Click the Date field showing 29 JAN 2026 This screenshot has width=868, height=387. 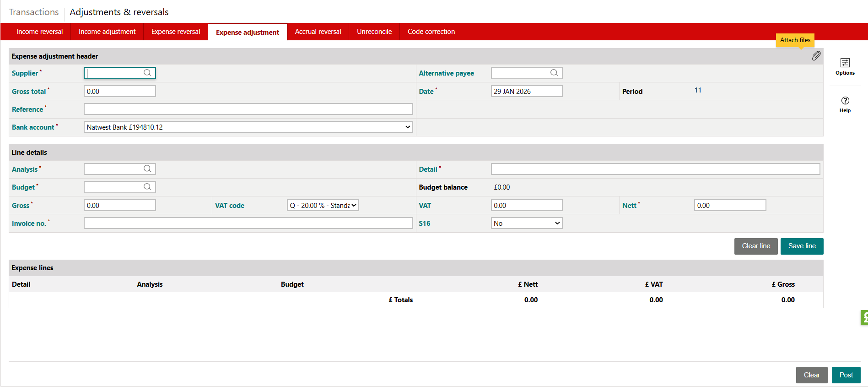point(527,91)
